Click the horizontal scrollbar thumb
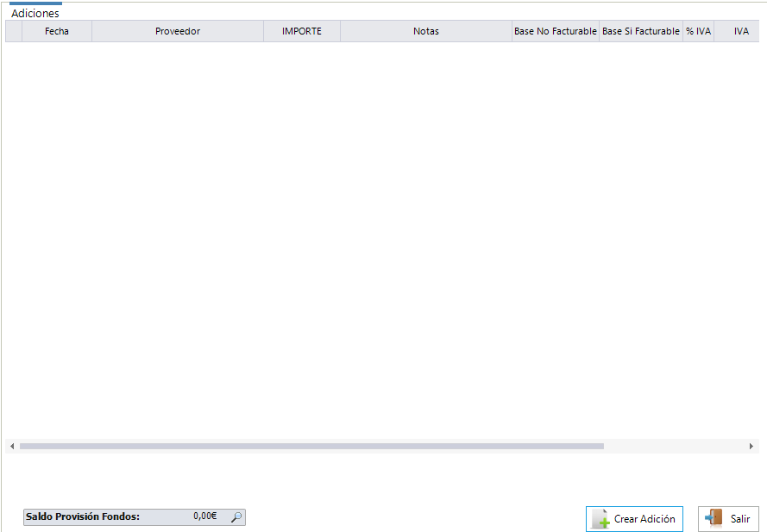This screenshot has width=767, height=532. click(x=311, y=446)
